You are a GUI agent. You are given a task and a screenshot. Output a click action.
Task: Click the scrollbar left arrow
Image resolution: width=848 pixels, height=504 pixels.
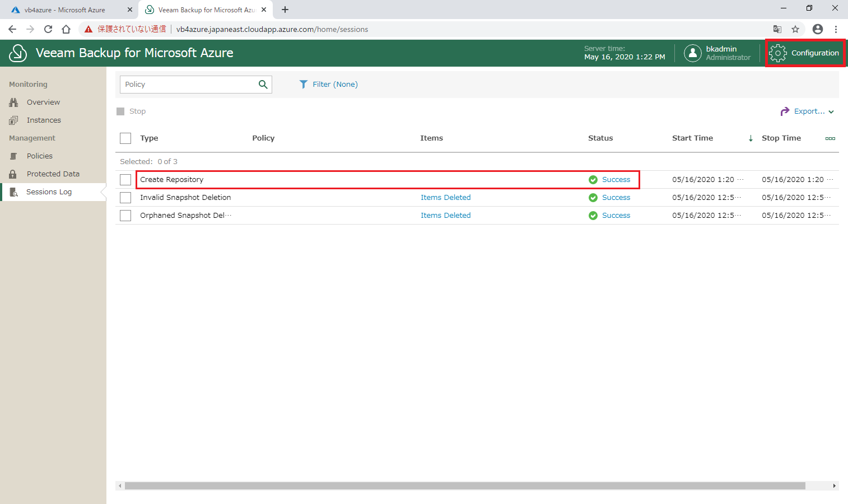(119, 486)
